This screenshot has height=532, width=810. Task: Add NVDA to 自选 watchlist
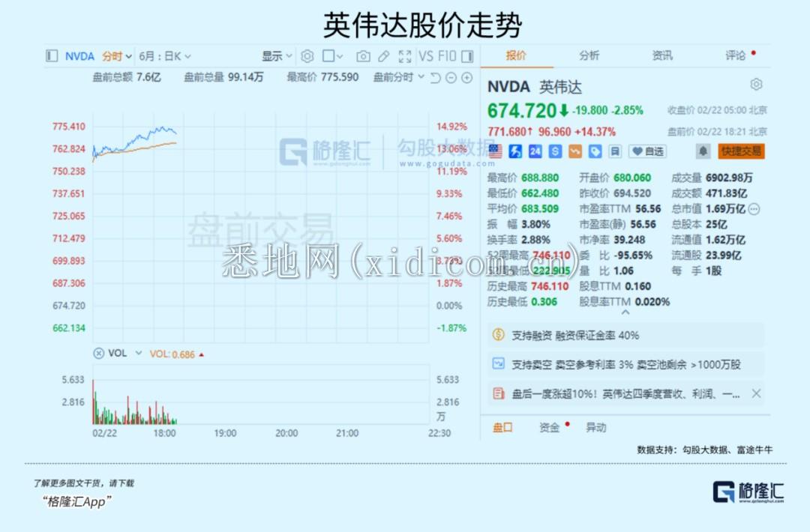[x=646, y=151]
